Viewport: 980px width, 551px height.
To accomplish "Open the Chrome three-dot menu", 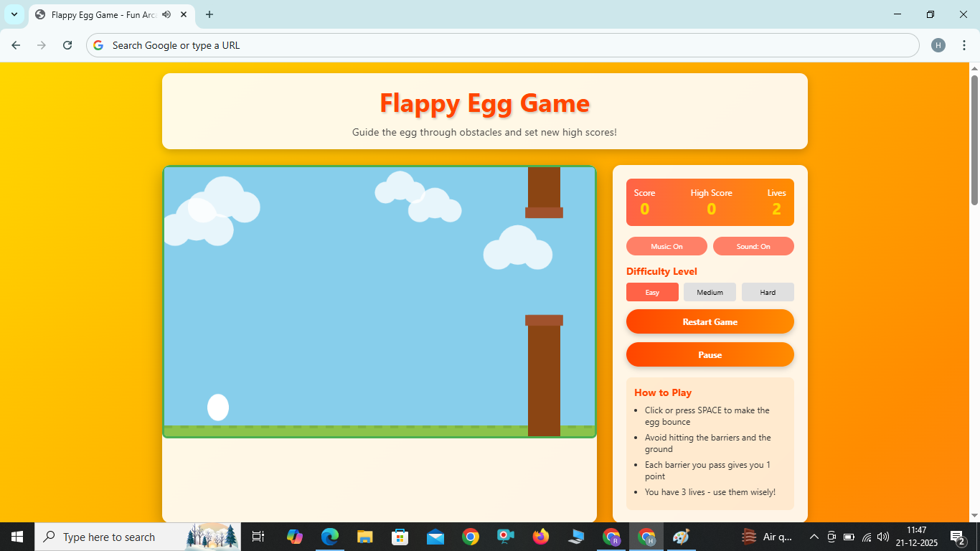I will pyautogui.click(x=964, y=44).
